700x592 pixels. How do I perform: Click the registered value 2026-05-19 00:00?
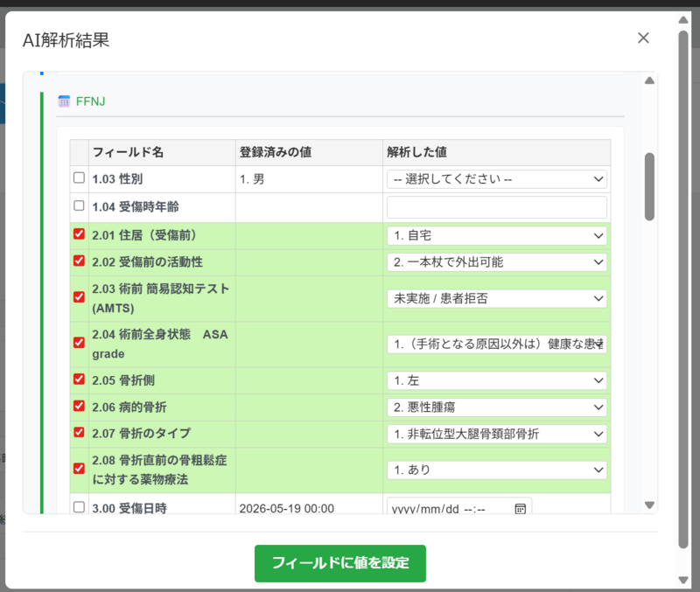tap(287, 509)
